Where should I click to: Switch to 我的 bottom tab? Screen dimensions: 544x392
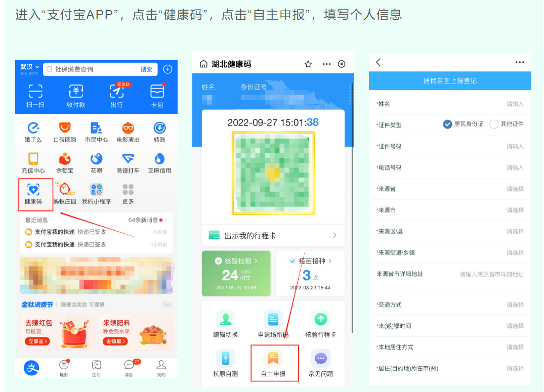(161, 368)
